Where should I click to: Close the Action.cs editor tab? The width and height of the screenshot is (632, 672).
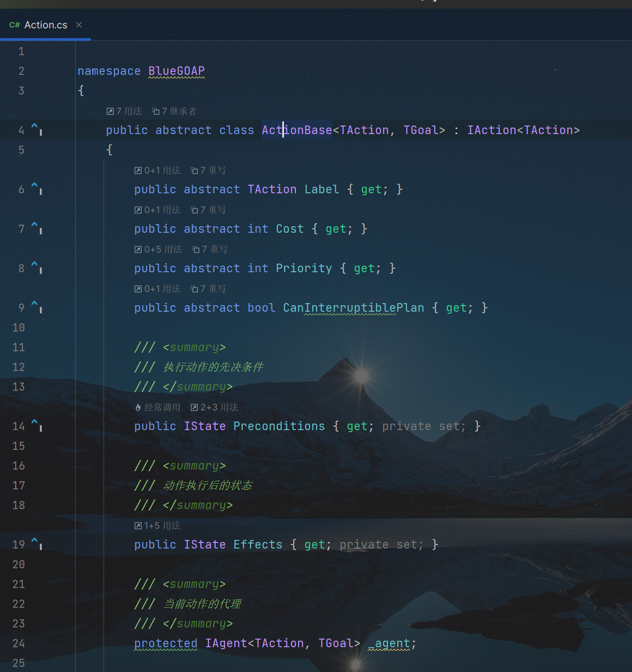pyautogui.click(x=79, y=25)
